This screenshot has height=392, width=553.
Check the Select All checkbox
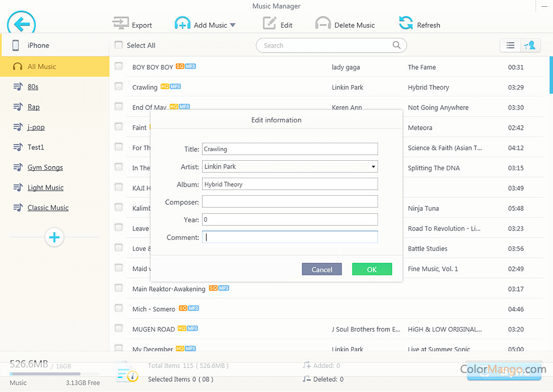click(x=118, y=45)
